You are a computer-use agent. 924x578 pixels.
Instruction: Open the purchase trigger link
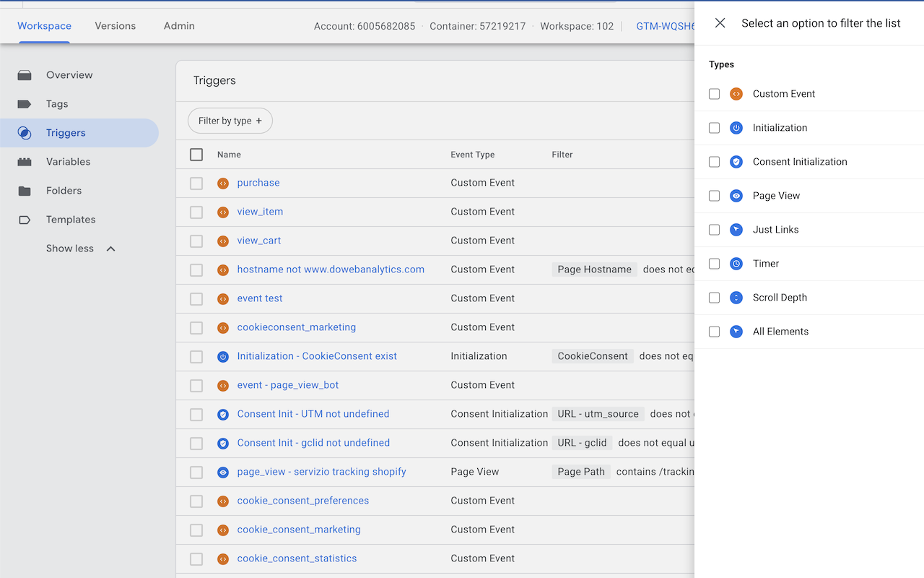point(258,183)
